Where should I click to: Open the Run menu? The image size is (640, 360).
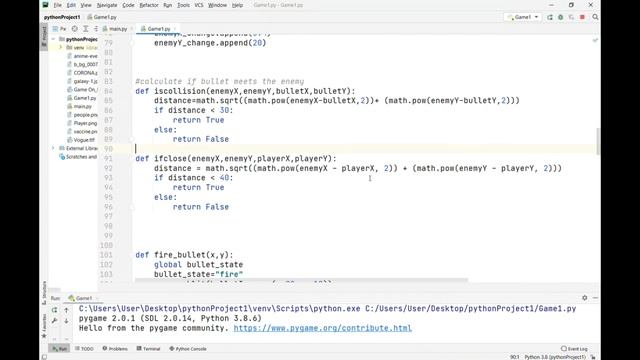(x=167, y=5)
